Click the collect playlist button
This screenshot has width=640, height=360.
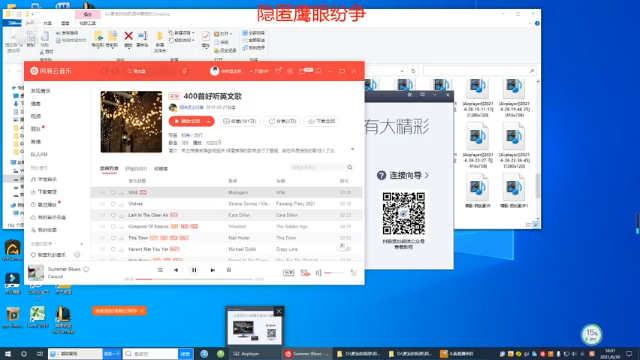(x=240, y=121)
